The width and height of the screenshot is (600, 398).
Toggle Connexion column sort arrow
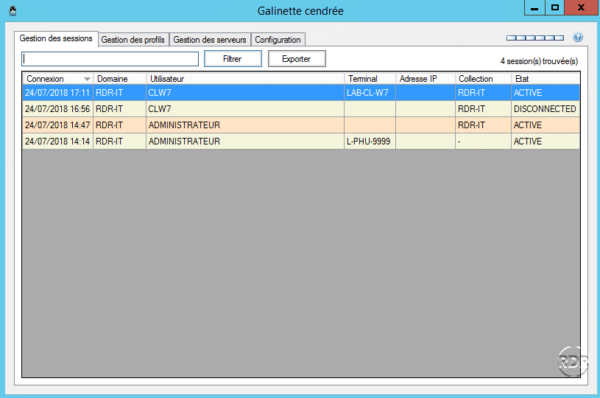pyautogui.click(x=87, y=79)
